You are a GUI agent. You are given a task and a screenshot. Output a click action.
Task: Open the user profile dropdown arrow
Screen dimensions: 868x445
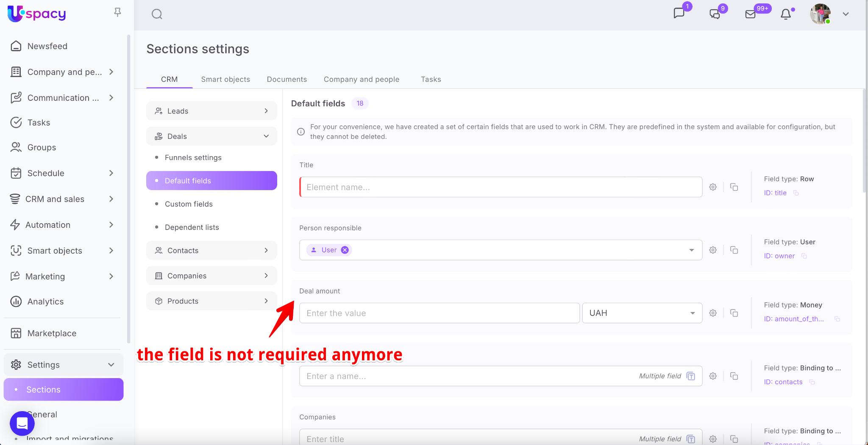pyautogui.click(x=846, y=14)
